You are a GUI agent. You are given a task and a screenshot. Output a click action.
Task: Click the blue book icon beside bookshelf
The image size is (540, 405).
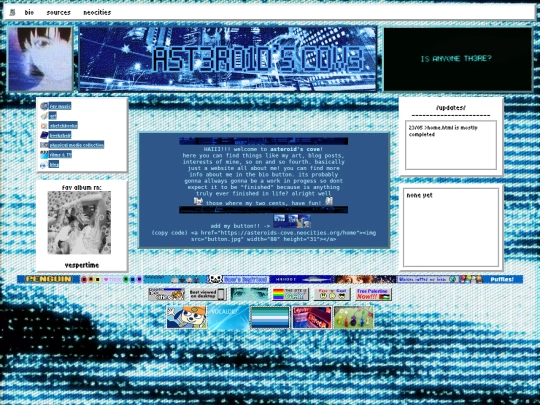[44, 135]
